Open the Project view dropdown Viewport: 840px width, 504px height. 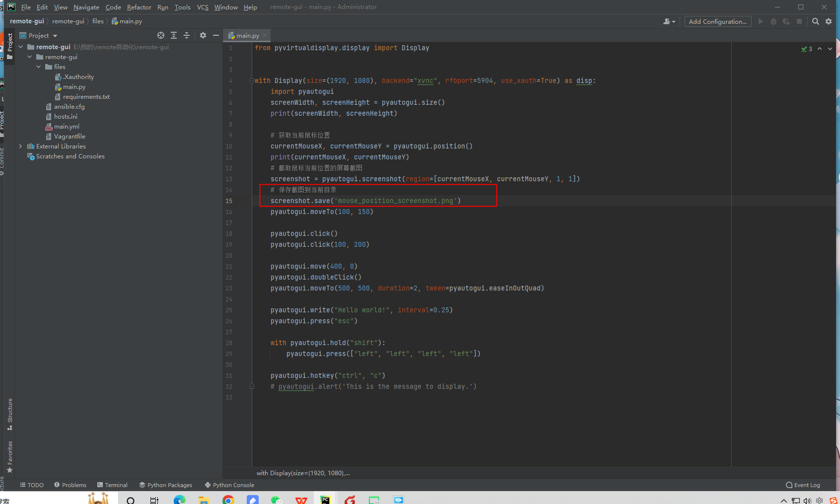(x=55, y=36)
